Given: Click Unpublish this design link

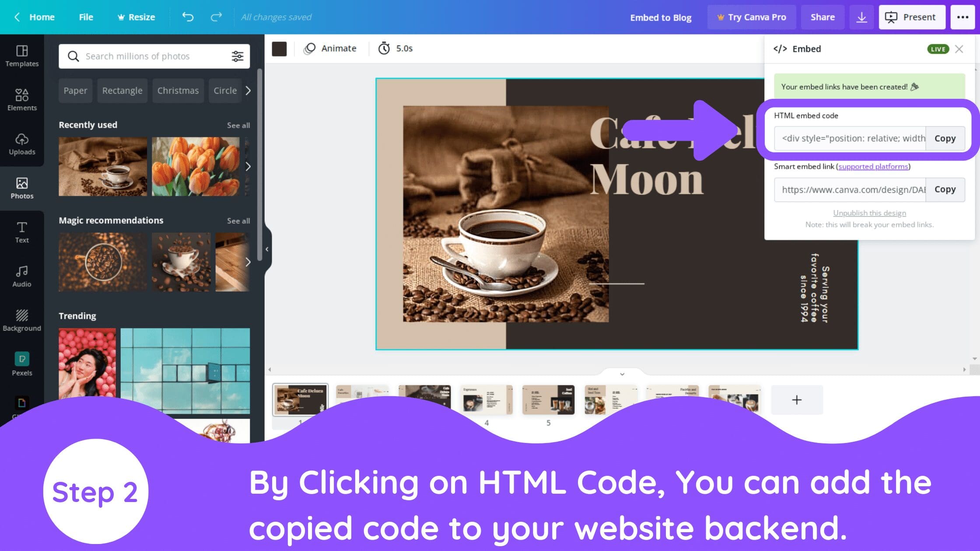Looking at the screenshot, I should click(869, 213).
